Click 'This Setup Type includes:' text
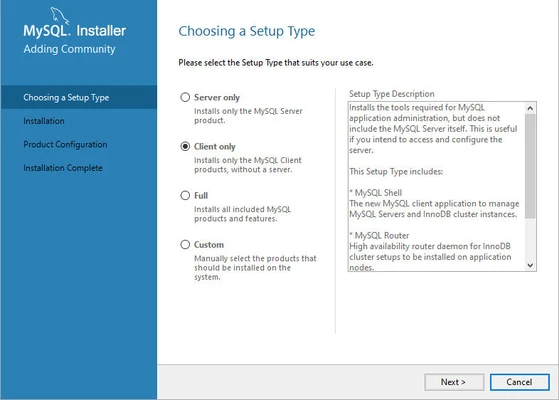The image size is (559, 400). [x=396, y=171]
